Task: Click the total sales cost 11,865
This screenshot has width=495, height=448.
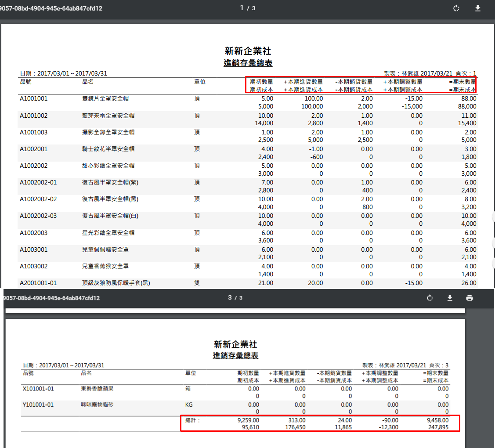Action: 343,427
